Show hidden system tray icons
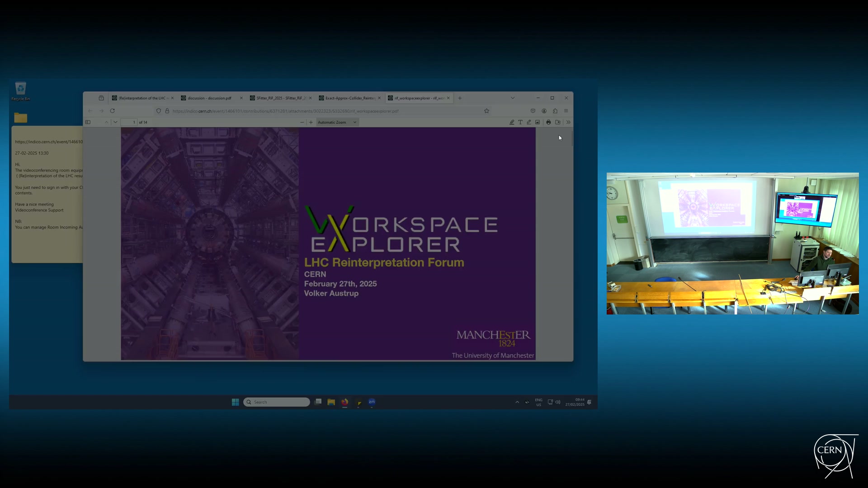This screenshot has height=488, width=868. click(517, 402)
